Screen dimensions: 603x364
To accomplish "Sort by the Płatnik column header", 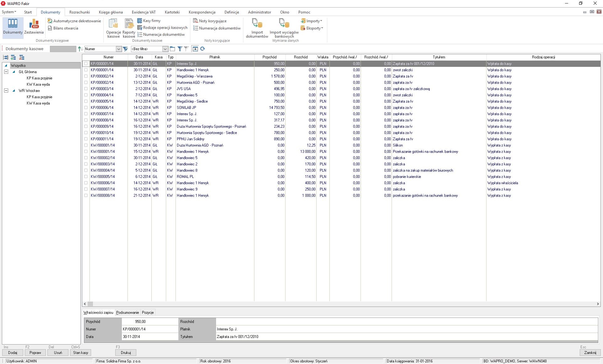I will pyautogui.click(x=215, y=57).
